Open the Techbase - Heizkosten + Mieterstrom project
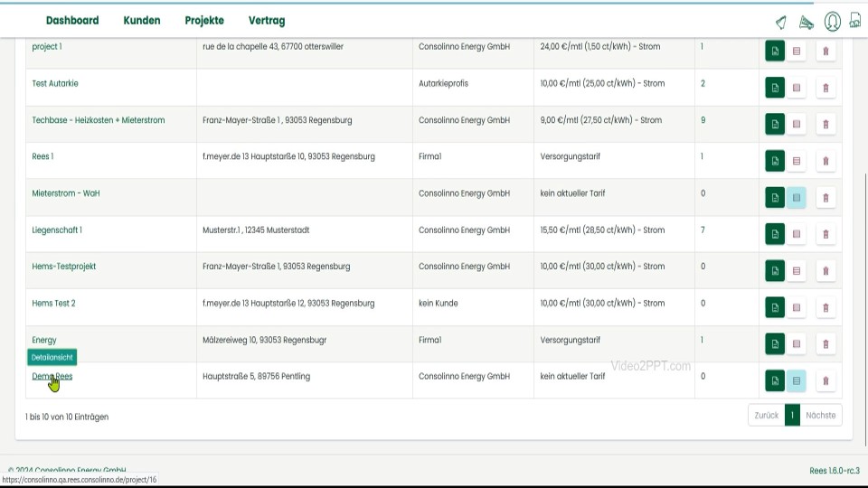 tap(99, 120)
